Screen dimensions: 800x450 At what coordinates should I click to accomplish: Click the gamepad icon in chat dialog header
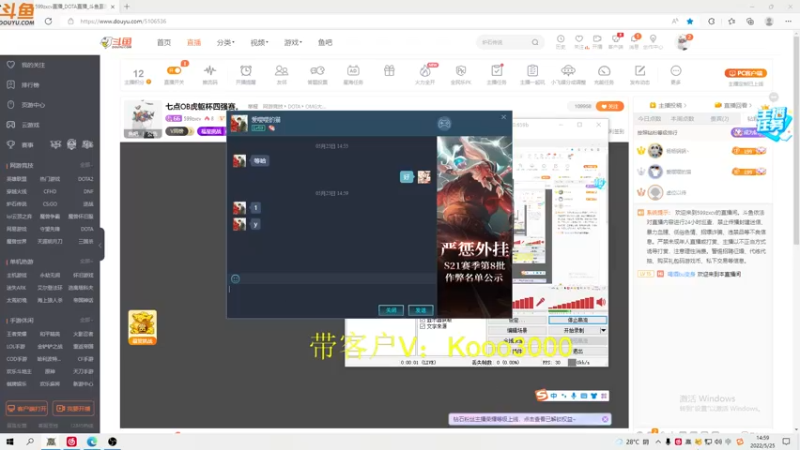coord(444,123)
